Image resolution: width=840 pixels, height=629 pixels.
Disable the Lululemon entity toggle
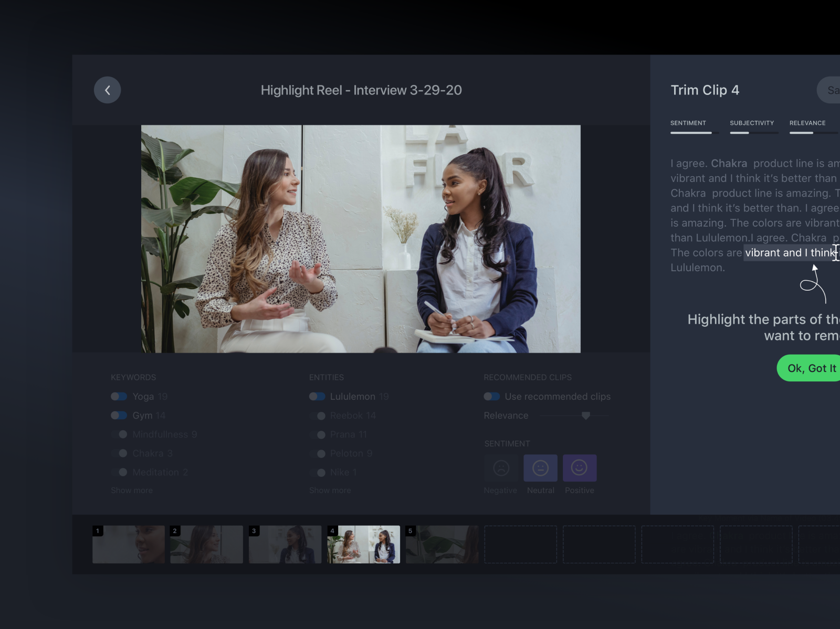(318, 396)
